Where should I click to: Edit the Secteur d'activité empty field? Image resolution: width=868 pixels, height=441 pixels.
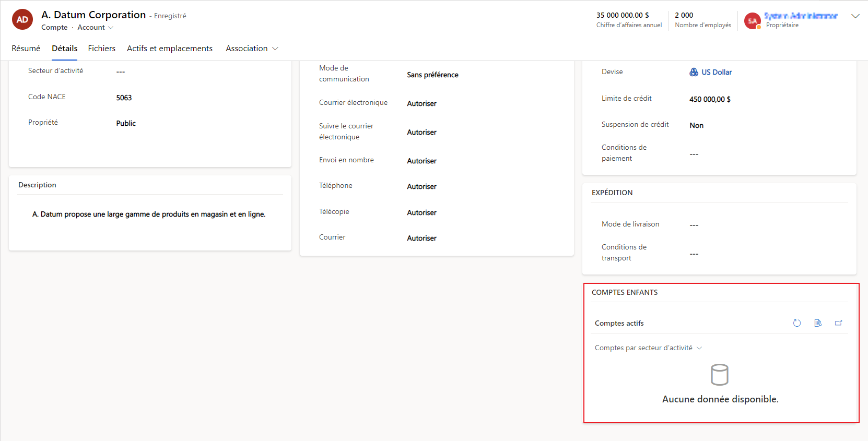pos(121,71)
